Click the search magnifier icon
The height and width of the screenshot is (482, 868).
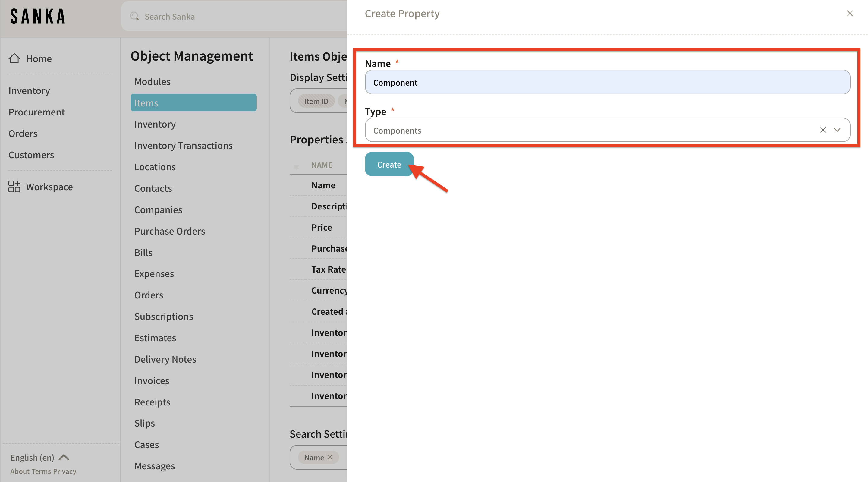click(x=134, y=16)
